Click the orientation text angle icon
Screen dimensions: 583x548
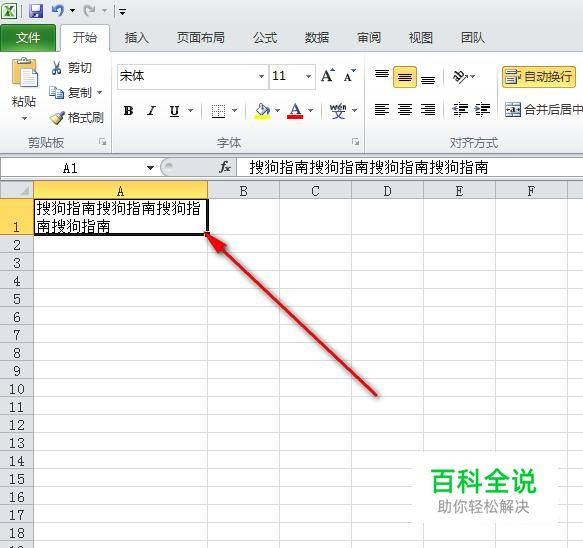tap(460, 77)
